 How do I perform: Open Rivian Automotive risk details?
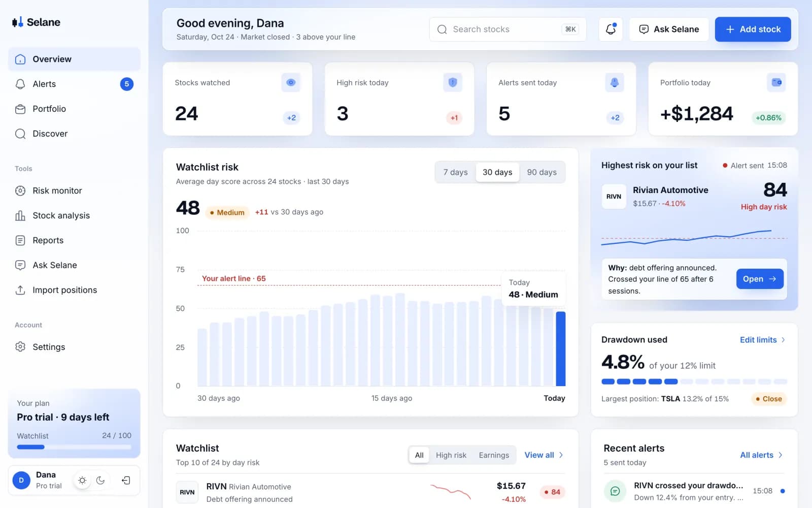click(760, 279)
